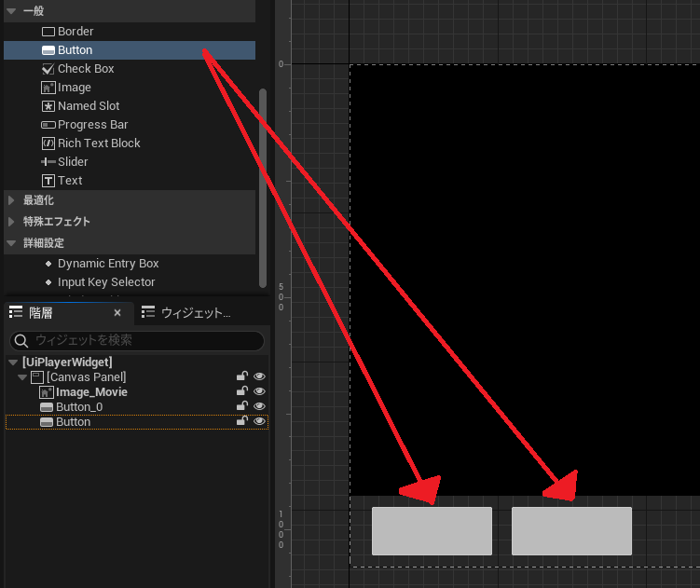
Task: Click the 詳細設定 category label
Action: point(43,243)
